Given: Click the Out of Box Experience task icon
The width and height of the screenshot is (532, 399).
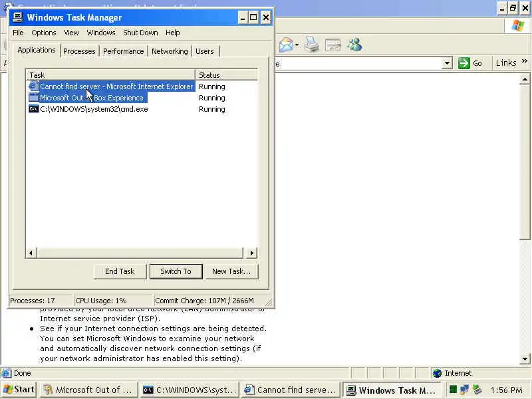Looking at the screenshot, I should (x=34, y=98).
